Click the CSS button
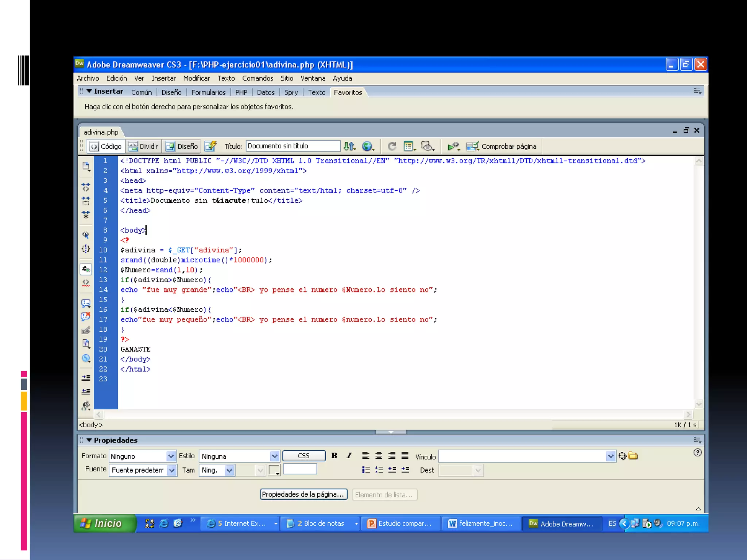Image resolution: width=747 pixels, height=560 pixels. pos(303,456)
